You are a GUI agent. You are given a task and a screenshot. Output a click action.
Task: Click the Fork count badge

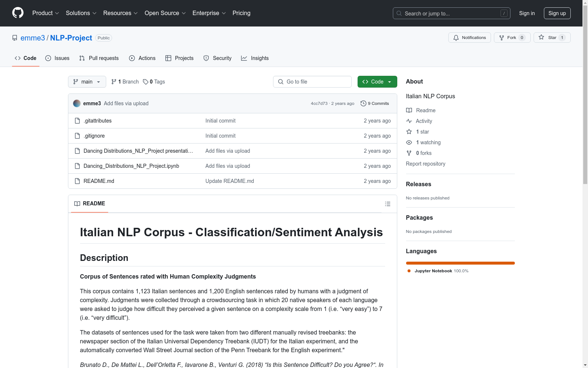pos(522,38)
